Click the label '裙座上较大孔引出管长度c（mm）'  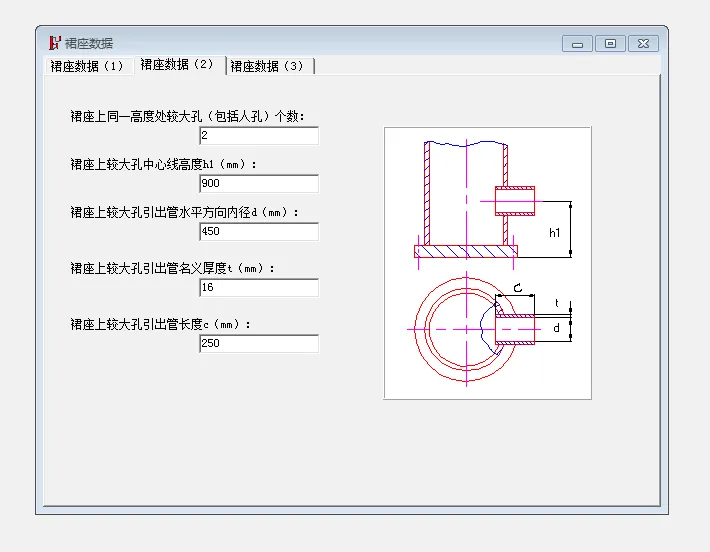[160, 325]
